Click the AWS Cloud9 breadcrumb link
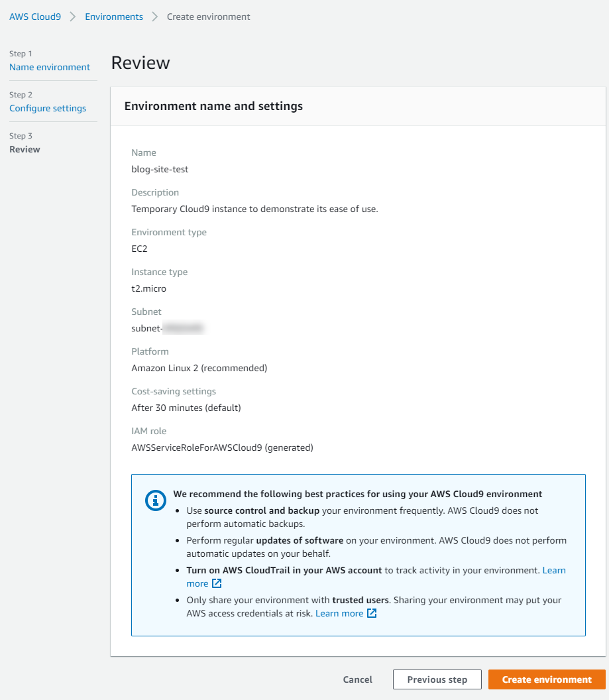The image size is (609, 700). tap(35, 17)
